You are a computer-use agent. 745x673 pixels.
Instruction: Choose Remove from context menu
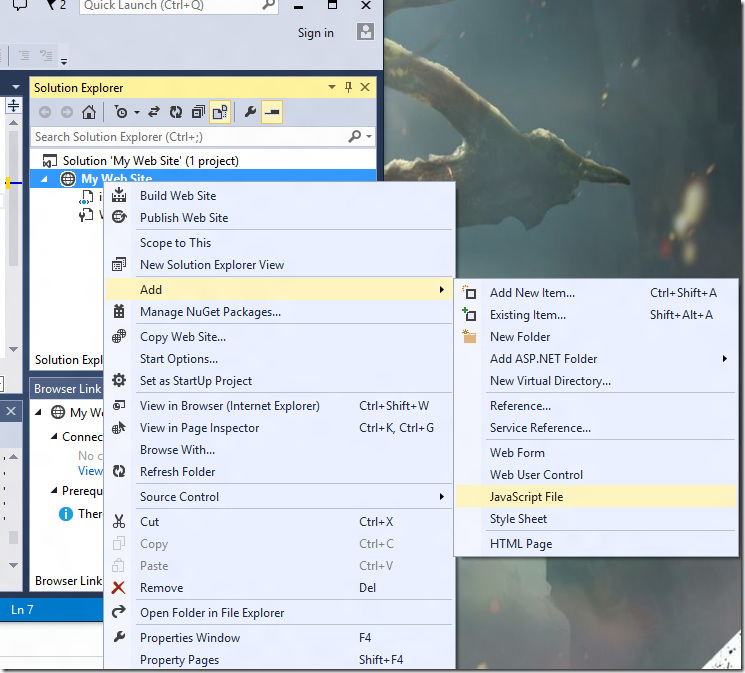coord(279,588)
